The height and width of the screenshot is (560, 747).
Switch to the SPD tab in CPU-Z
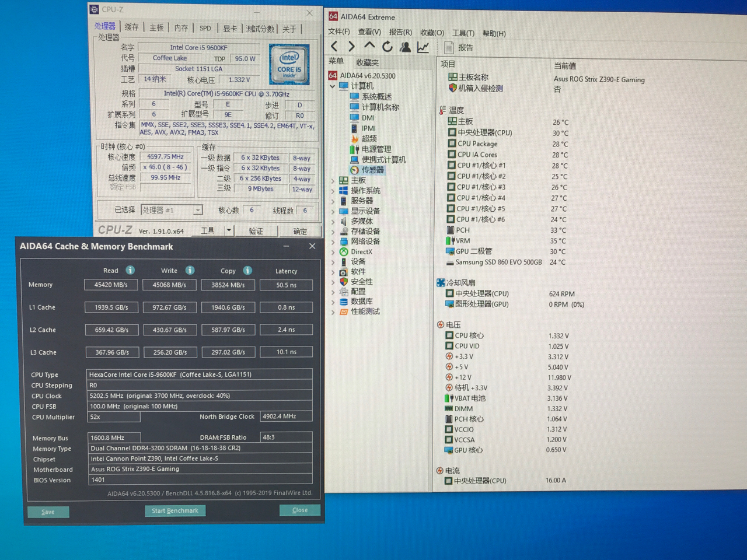[x=205, y=27]
